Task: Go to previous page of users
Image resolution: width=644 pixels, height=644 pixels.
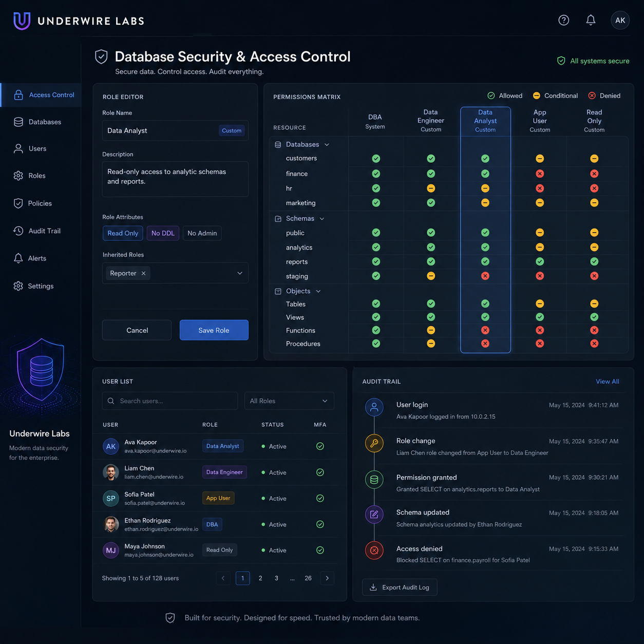Action: click(x=223, y=578)
